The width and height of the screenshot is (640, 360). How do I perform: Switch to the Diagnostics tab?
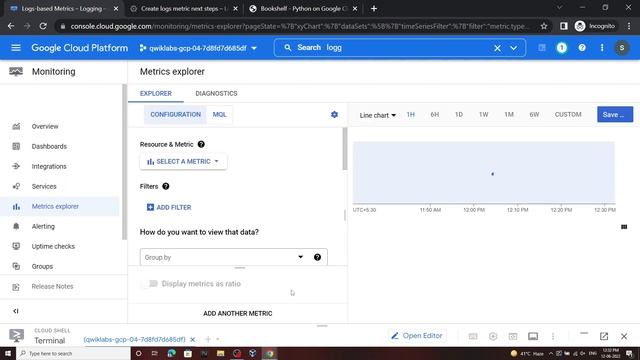tap(216, 93)
